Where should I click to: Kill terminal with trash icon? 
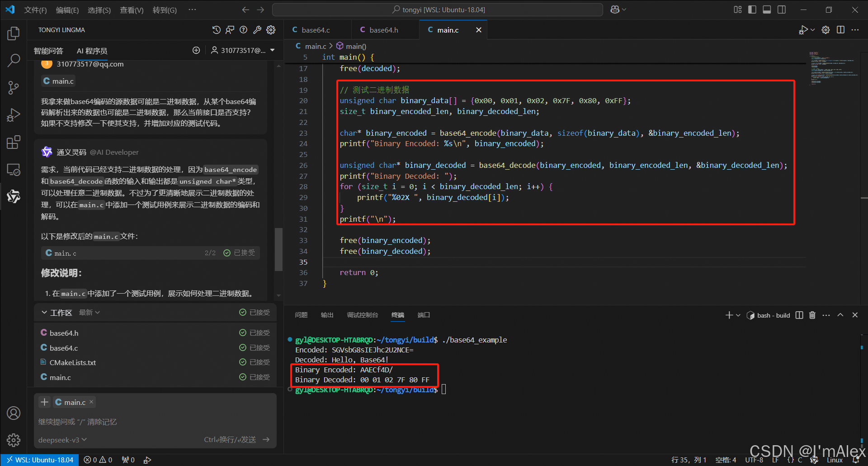click(x=812, y=315)
